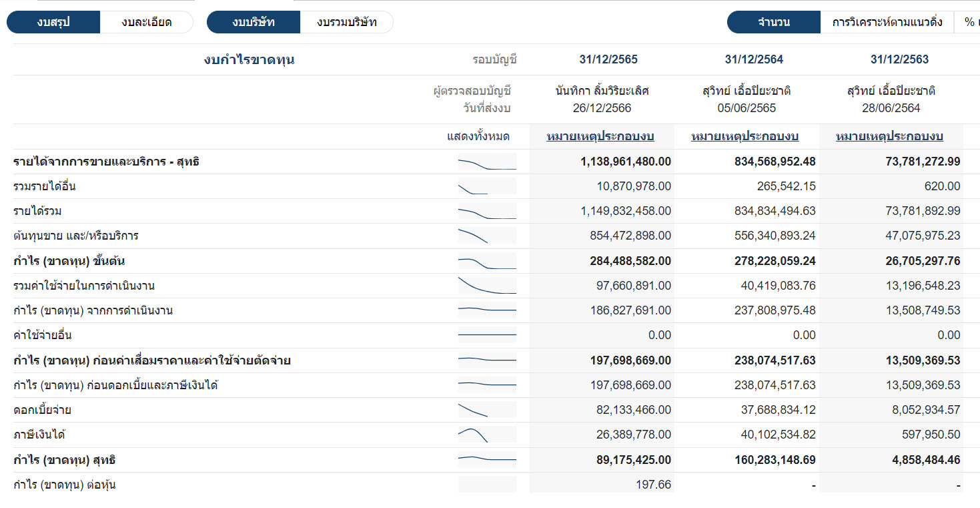The width and height of the screenshot is (980, 508).
Task: Select the จำนวน amount display tab
Action: (773, 22)
